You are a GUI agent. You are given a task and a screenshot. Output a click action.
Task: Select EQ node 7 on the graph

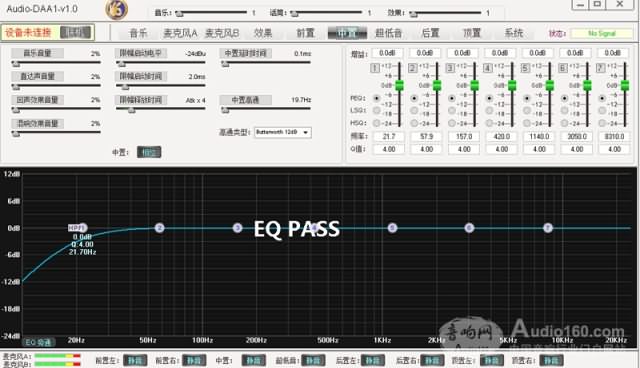pos(548,228)
